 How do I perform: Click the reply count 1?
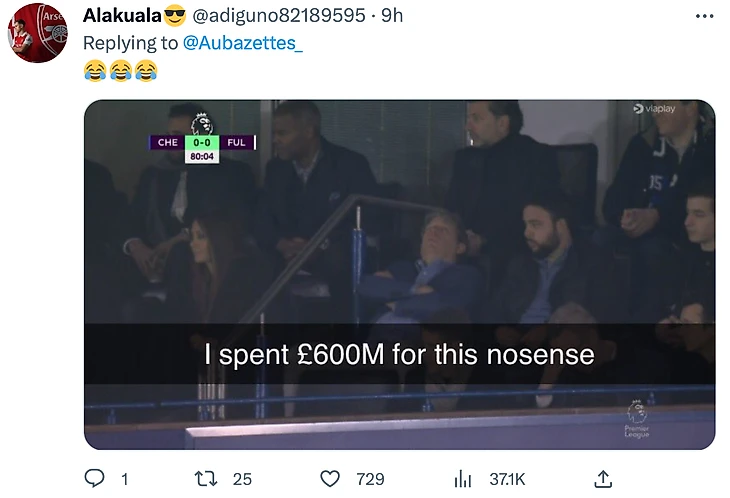tap(124, 479)
